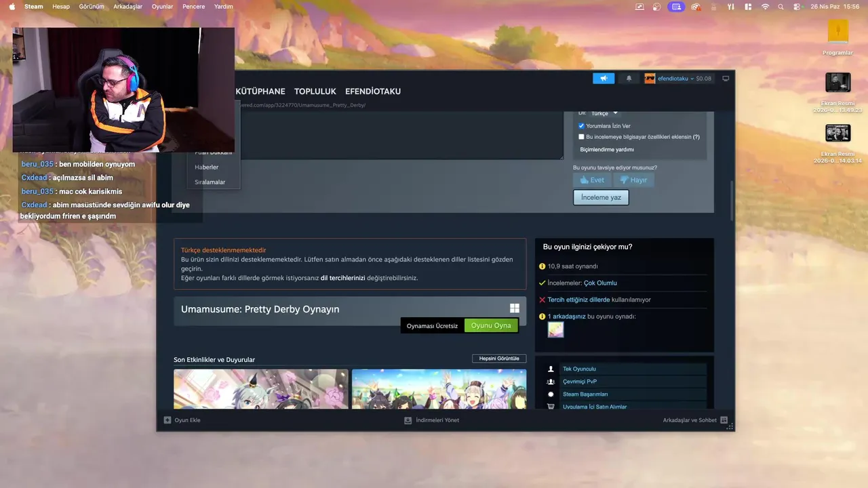
Task: Open the right event announcement thumbnail
Action: 439,389
